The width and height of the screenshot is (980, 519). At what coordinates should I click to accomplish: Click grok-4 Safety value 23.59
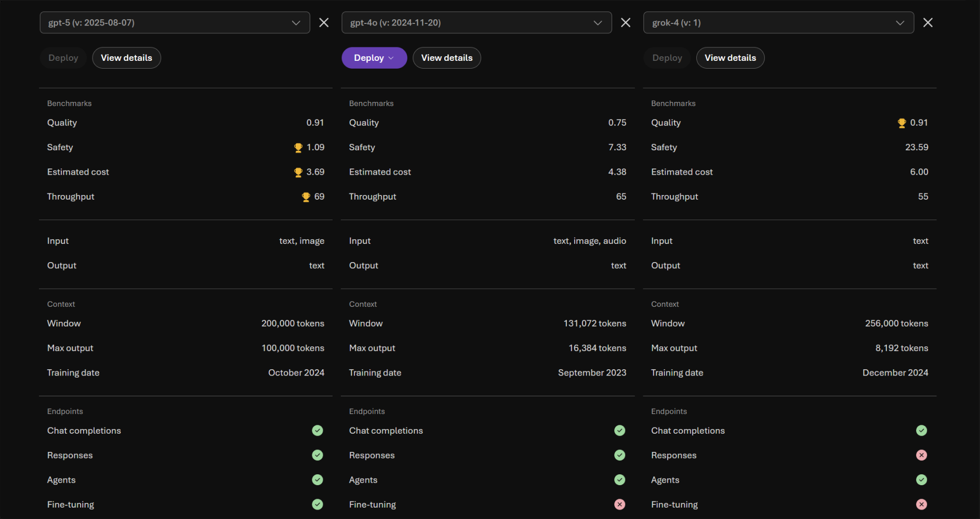point(917,147)
